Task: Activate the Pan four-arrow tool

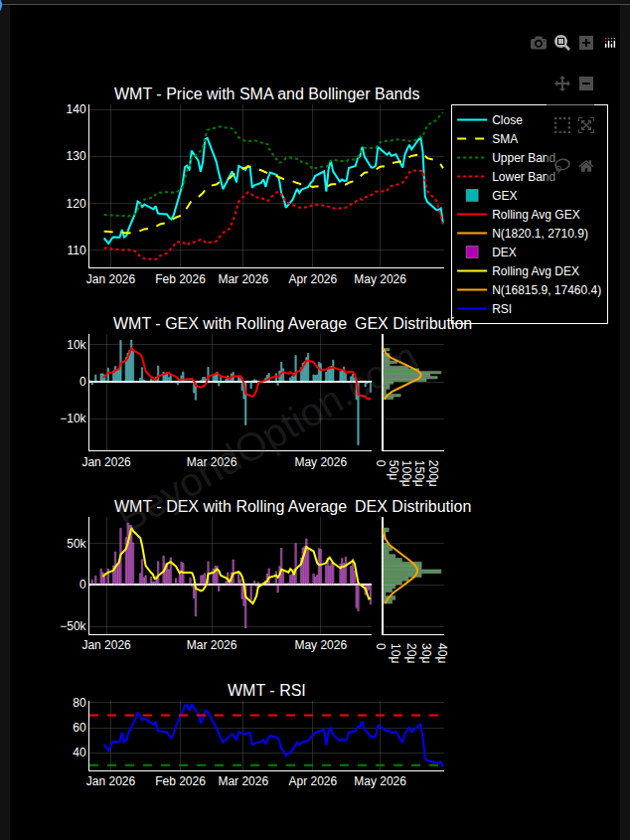Action: tap(562, 84)
